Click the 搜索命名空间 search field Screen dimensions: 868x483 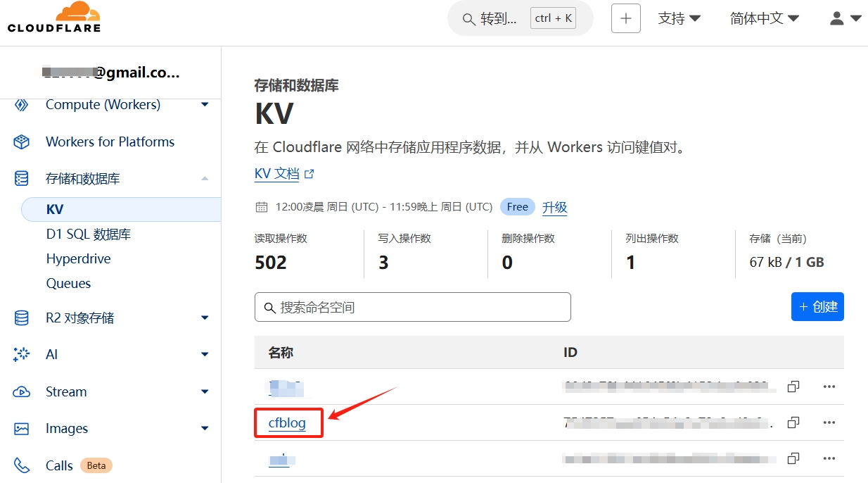[412, 307]
